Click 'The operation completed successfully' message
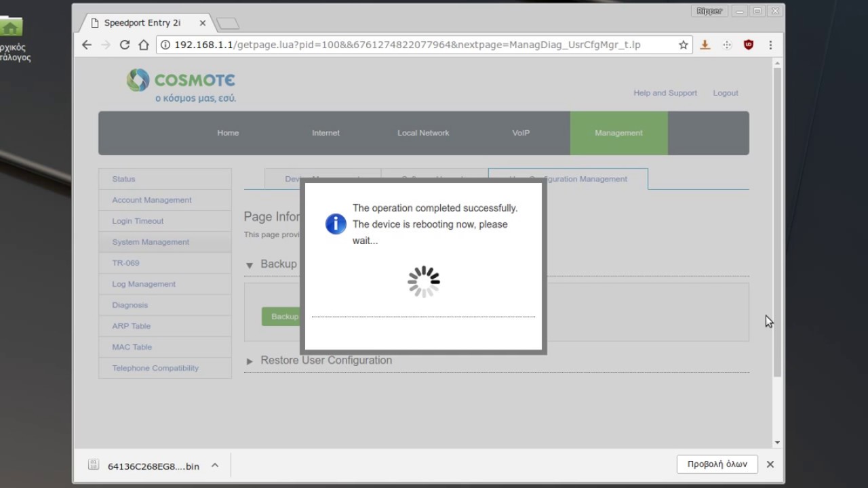 (x=435, y=208)
